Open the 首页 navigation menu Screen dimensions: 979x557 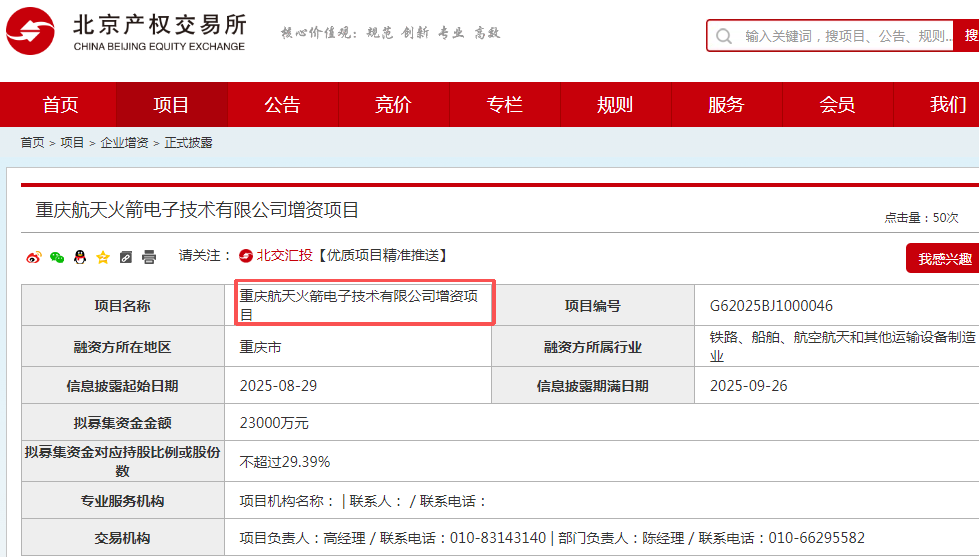click(60, 104)
